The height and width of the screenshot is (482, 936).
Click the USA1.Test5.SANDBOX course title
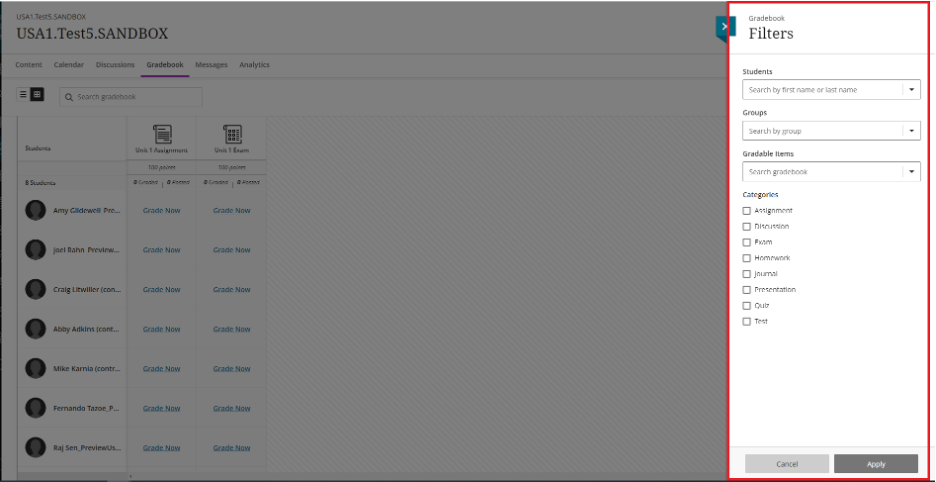coord(92,33)
